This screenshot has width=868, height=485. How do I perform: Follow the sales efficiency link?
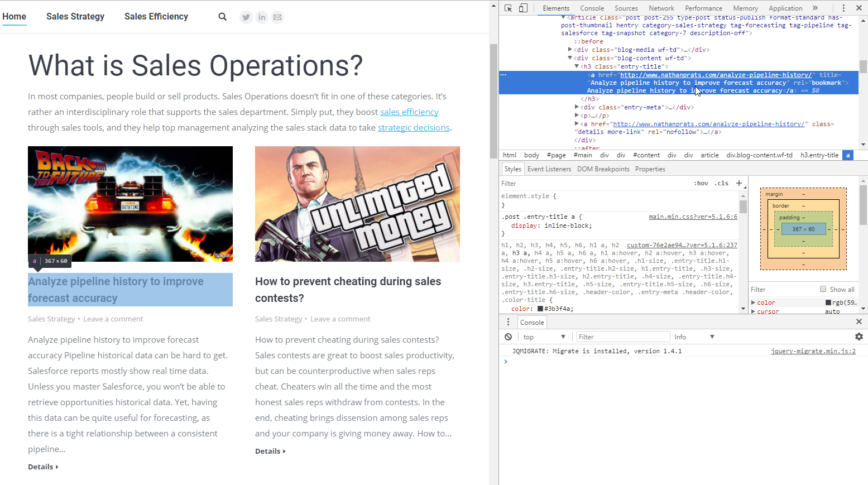[x=409, y=112]
